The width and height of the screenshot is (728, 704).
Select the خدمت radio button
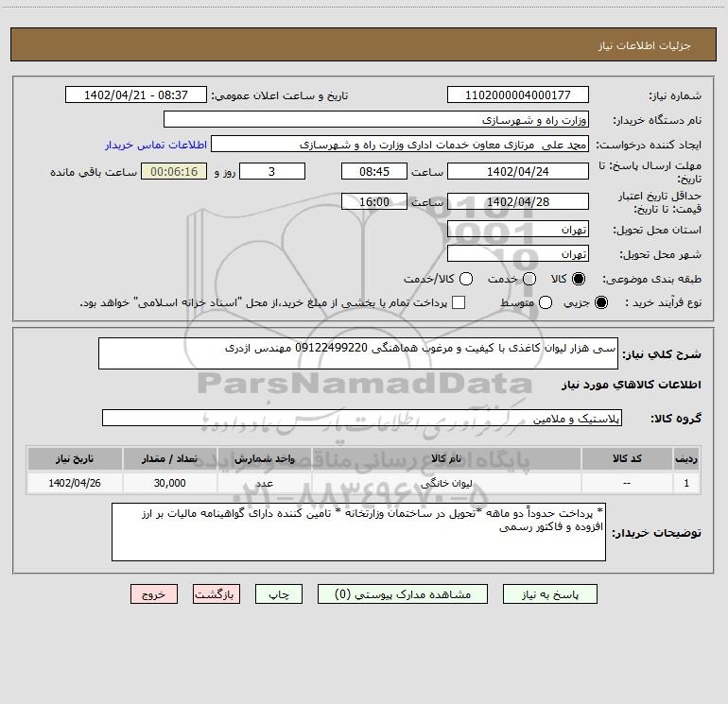(x=529, y=279)
